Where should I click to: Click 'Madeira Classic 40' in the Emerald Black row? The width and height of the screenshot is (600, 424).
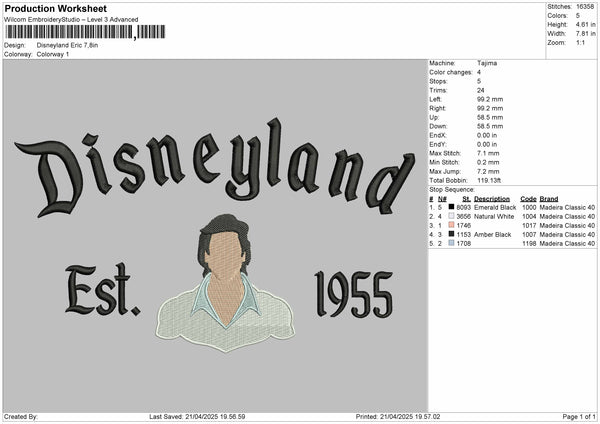(567, 207)
